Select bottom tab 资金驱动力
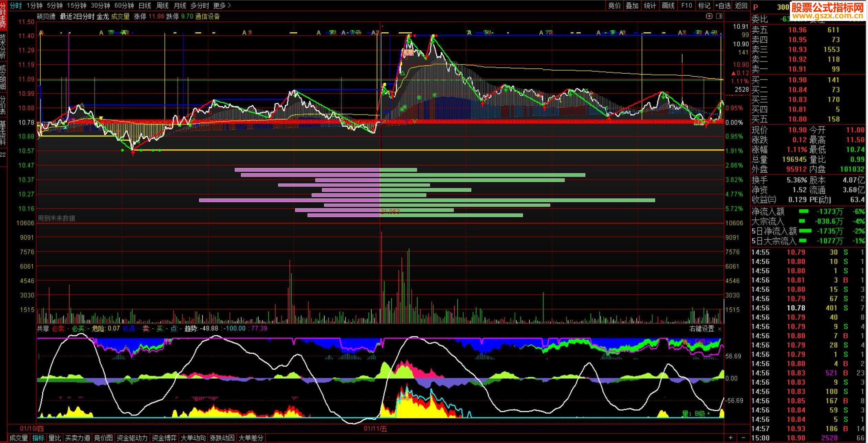Image resolution: width=868 pixels, height=443 pixels. tap(132, 438)
